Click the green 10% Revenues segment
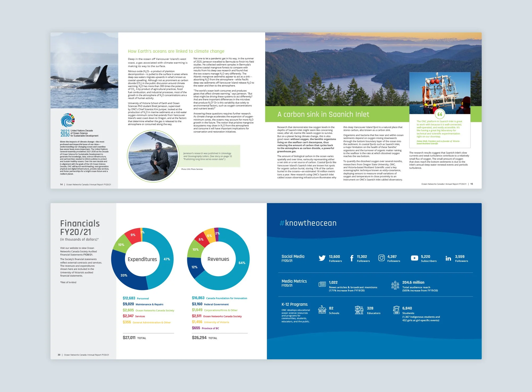 [196, 249]
